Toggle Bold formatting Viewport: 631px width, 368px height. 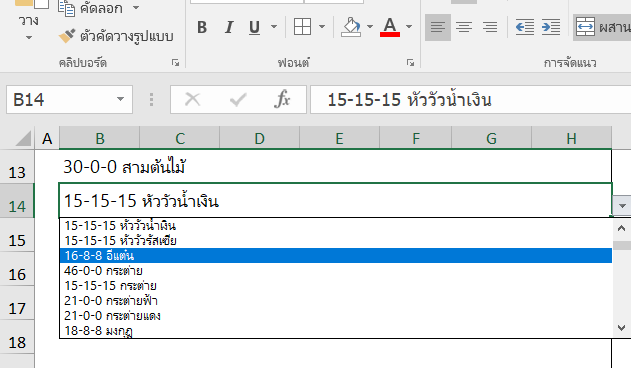pyautogui.click(x=202, y=27)
